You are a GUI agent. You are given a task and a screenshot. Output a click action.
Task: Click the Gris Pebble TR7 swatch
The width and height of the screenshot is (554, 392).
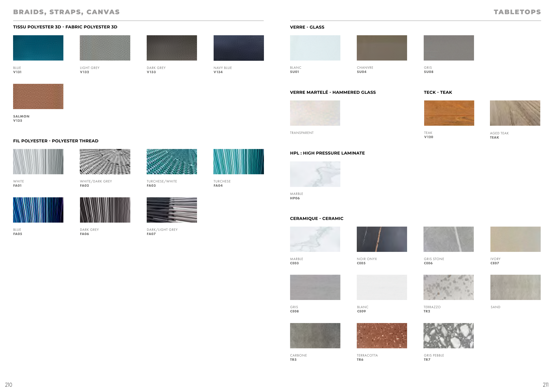448,335
